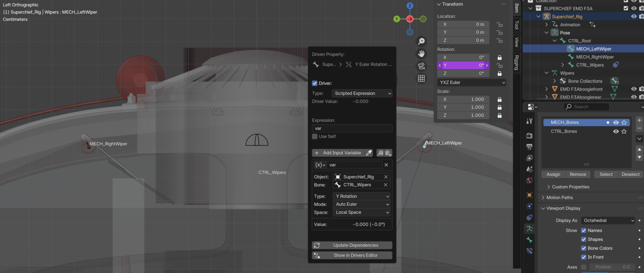Open the Bone properties tab icon
This screenshot has width=644, height=273.
click(x=529, y=240)
